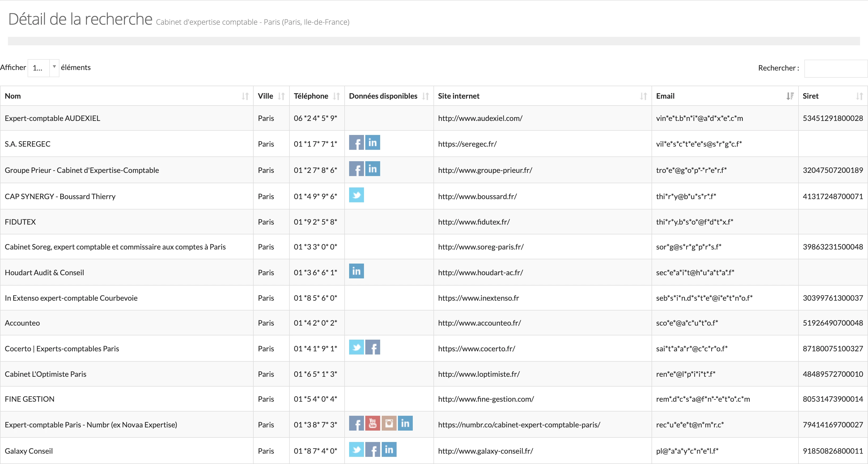Screen dimensions: 868x464
Task: Click the Facebook icon in Numbr row
Action: (356, 423)
